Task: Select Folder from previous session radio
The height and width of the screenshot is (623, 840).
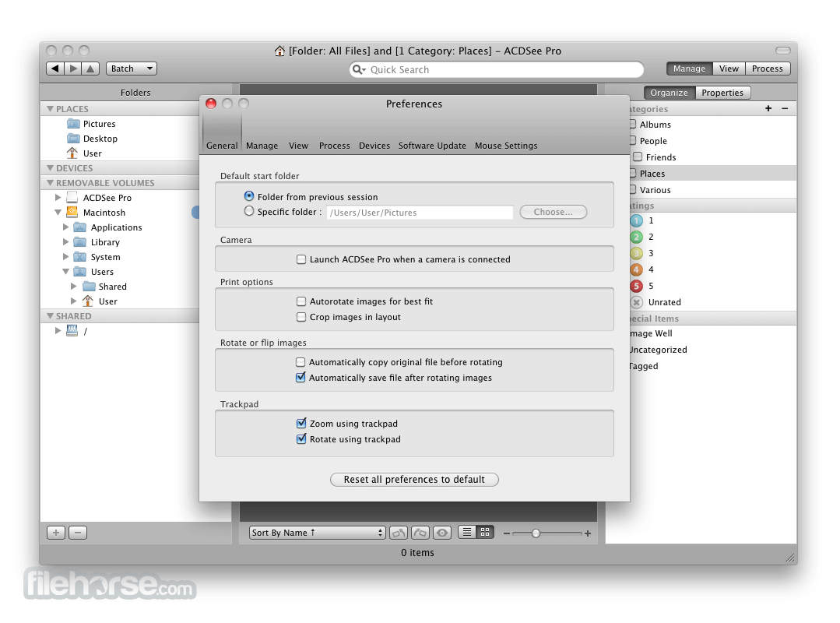Action: (249, 196)
